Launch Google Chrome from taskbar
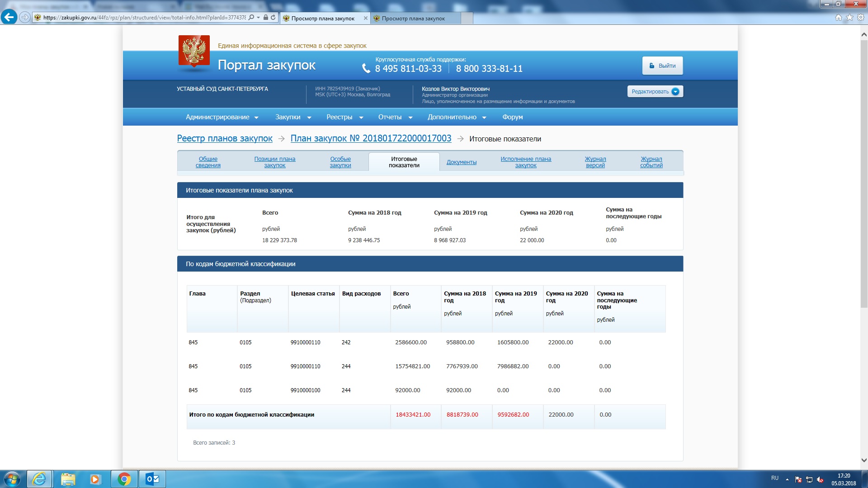Viewport: 868px width, 488px height. (x=124, y=479)
